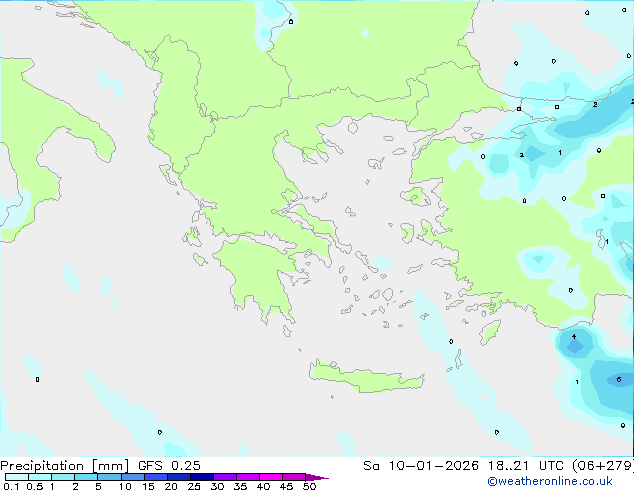Click the 'Precipitation [mm]' title text
Viewport: 634px width, 490px height.
65,466
